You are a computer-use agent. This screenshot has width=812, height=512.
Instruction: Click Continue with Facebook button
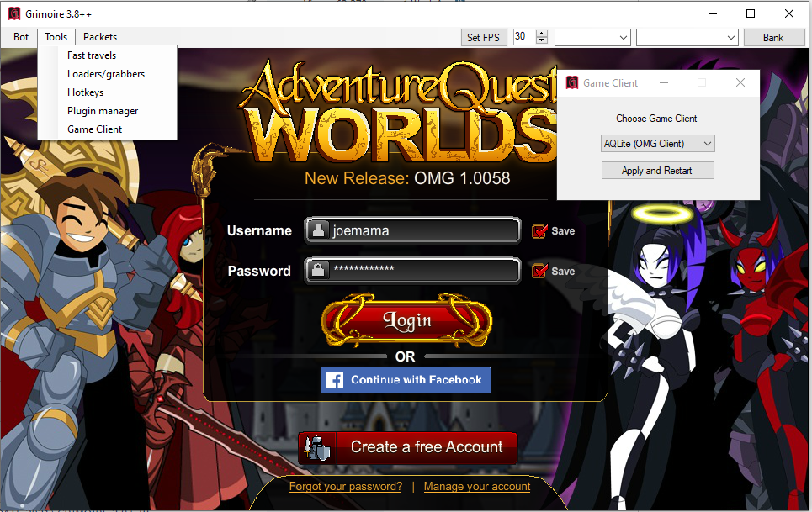(406, 380)
